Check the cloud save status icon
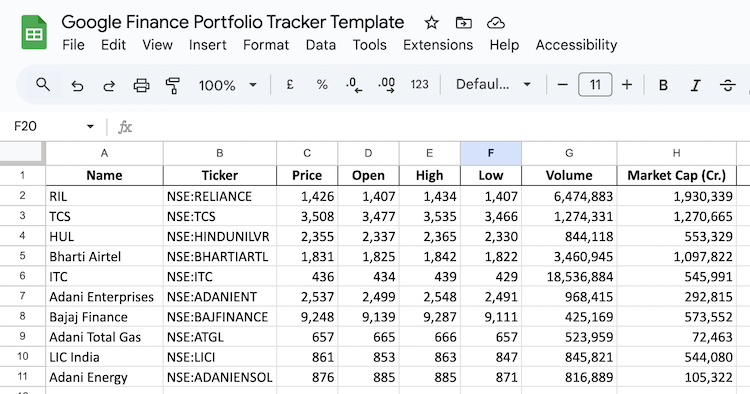The width and height of the screenshot is (750, 394). (x=496, y=22)
